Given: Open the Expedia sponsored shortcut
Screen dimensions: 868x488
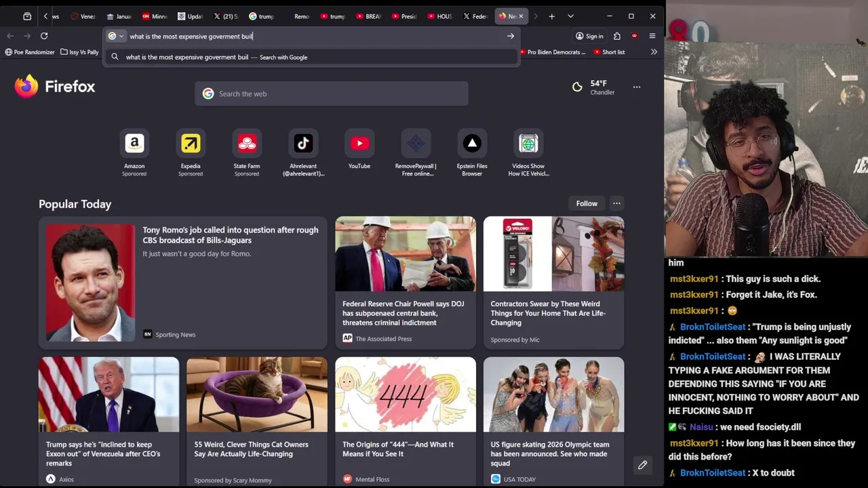Looking at the screenshot, I should tap(191, 154).
